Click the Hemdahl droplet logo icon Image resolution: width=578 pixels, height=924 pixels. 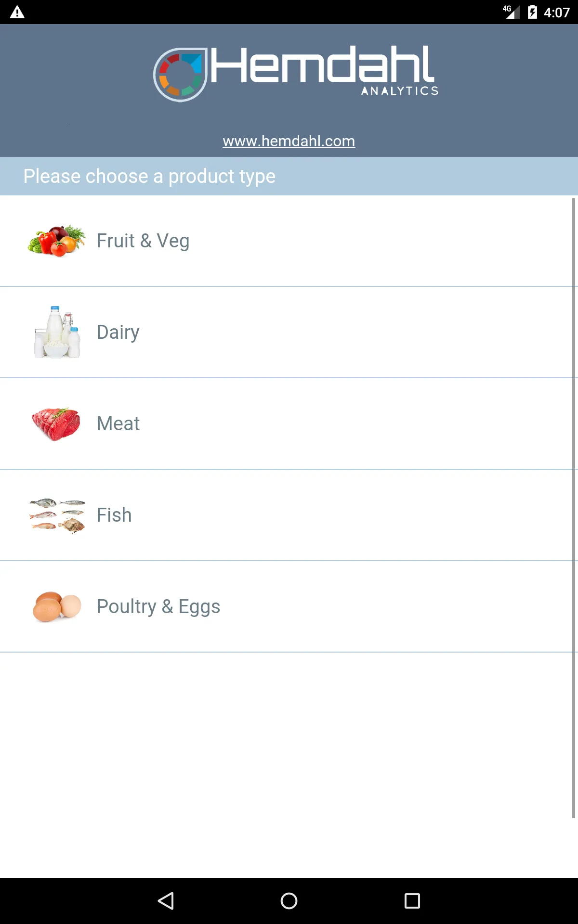(x=180, y=75)
